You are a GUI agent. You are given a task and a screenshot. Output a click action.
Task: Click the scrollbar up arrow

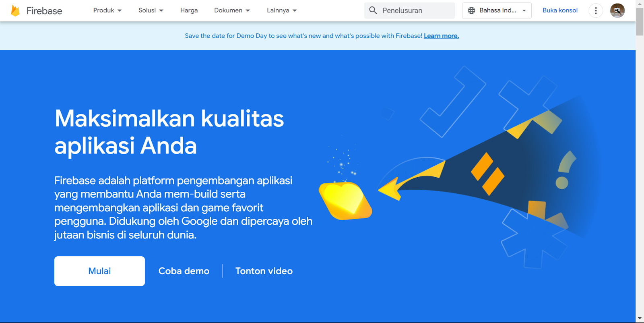point(640,4)
